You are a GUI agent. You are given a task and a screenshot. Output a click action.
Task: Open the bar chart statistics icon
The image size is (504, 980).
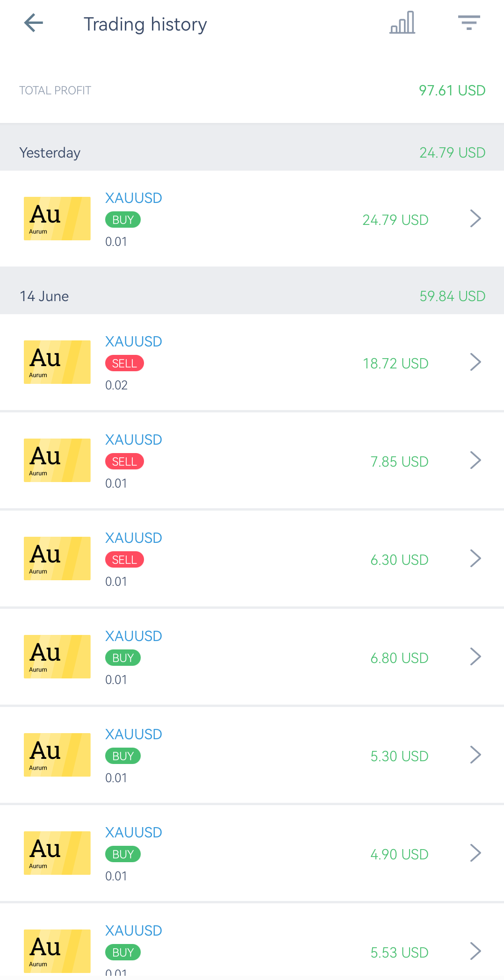click(402, 23)
